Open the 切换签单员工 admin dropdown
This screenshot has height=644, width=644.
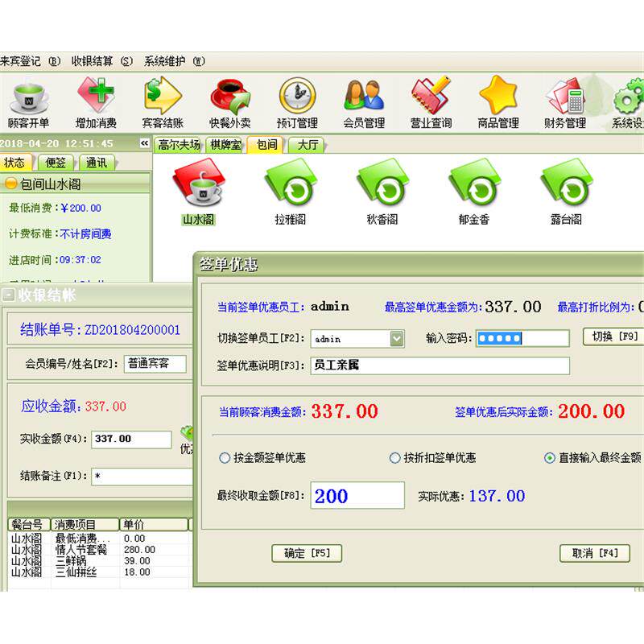397,339
